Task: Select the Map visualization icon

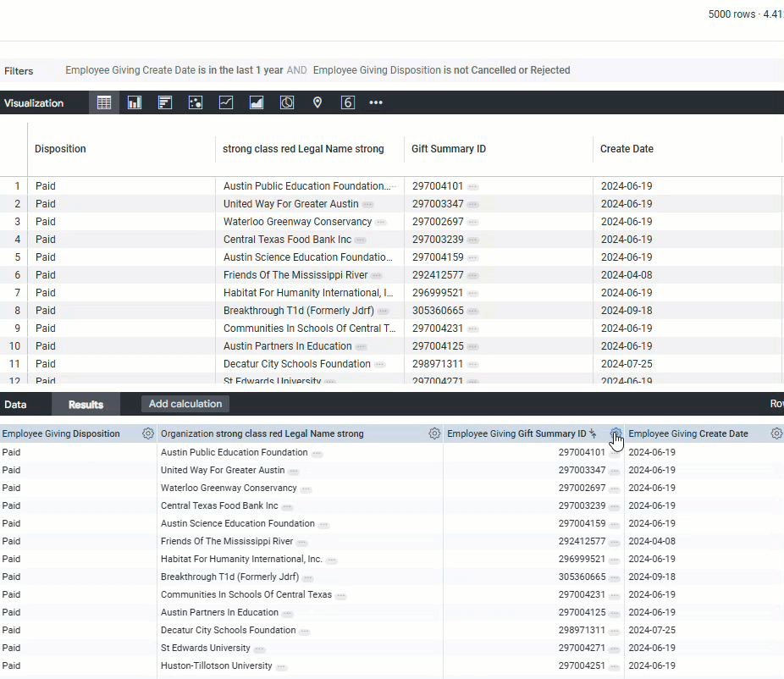Action: (317, 103)
